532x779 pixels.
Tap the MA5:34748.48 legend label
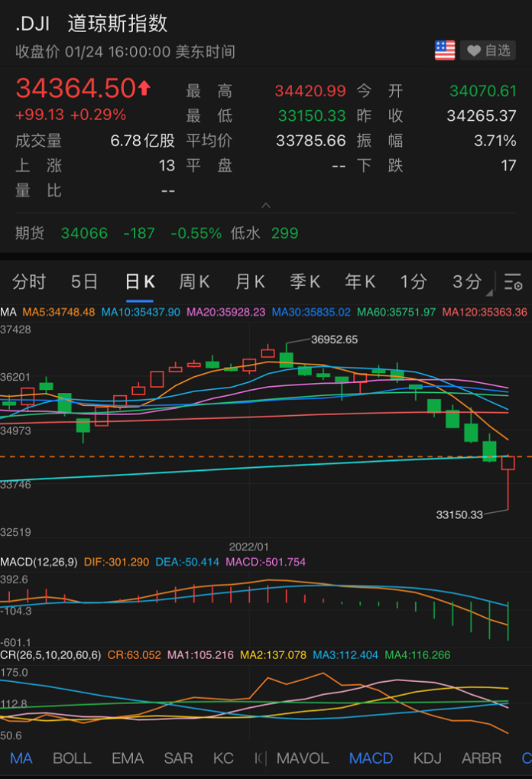(x=59, y=312)
